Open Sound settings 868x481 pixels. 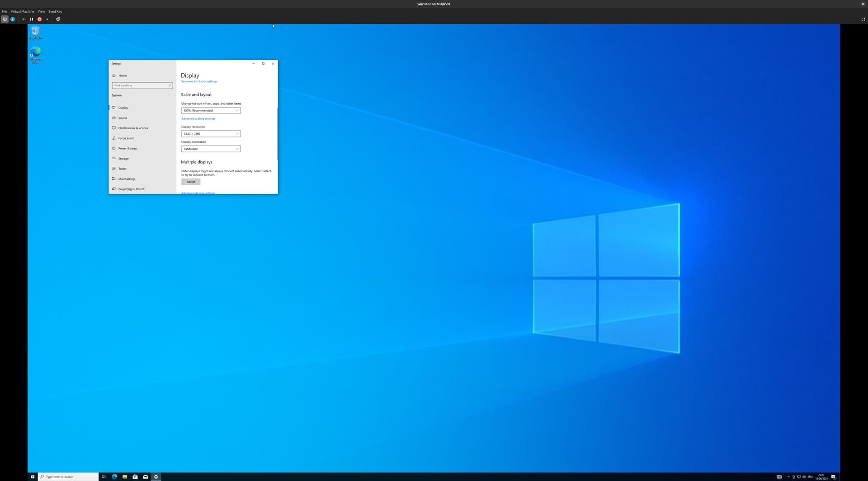point(142,118)
